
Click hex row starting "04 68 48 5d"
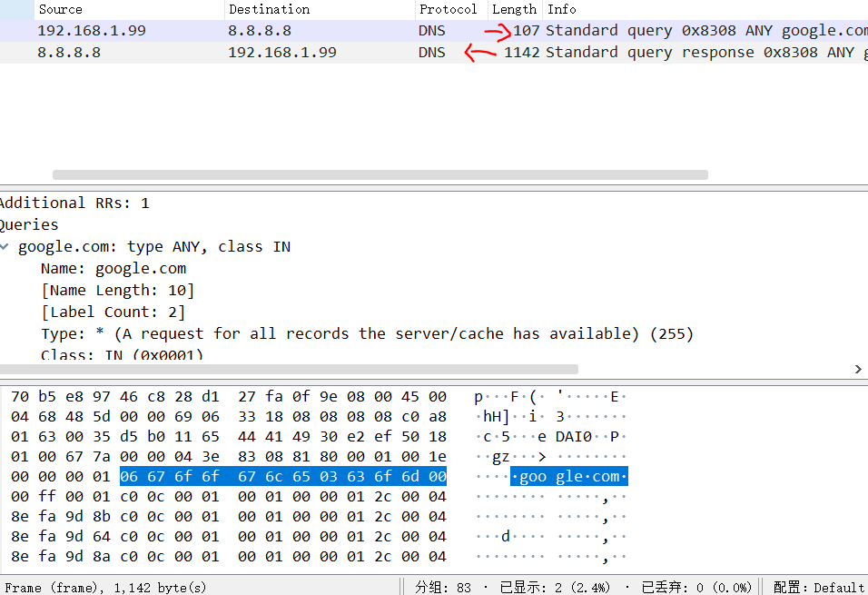pos(229,417)
